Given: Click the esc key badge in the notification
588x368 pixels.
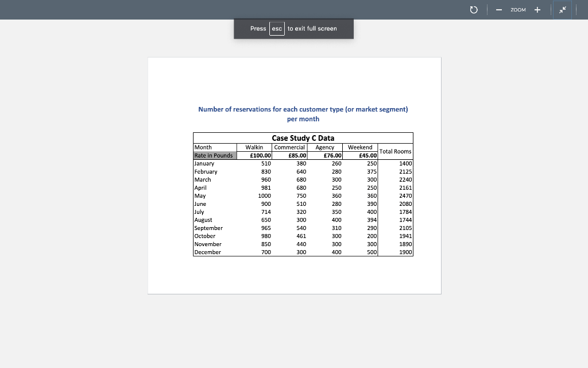Looking at the screenshot, I should [x=277, y=28].
